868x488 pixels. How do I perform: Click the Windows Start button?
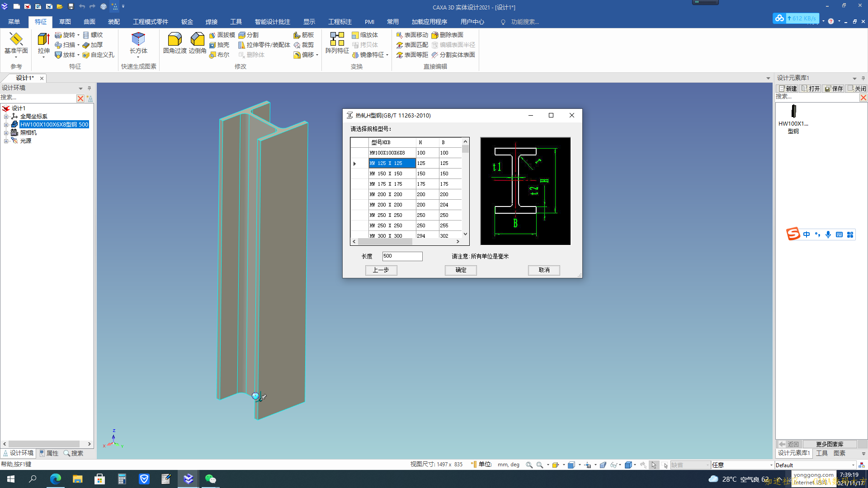click(x=11, y=479)
